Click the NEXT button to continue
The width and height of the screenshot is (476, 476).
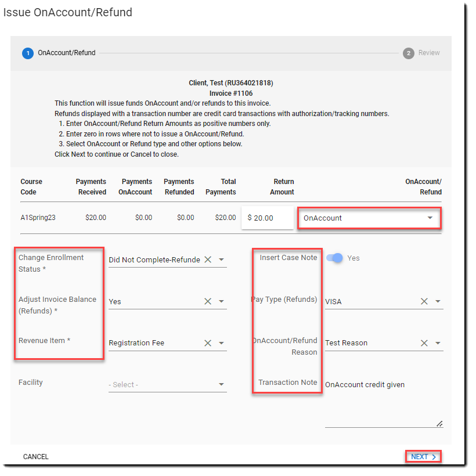click(422, 457)
